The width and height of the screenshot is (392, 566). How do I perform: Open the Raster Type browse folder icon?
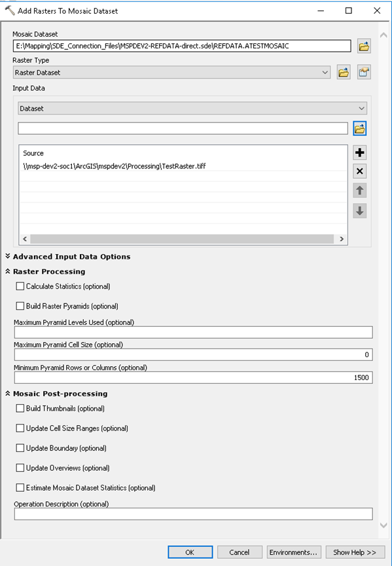click(344, 73)
